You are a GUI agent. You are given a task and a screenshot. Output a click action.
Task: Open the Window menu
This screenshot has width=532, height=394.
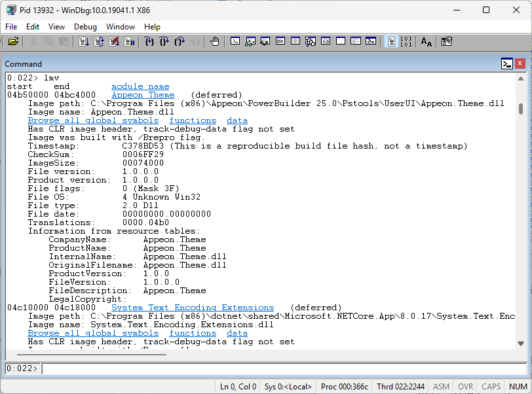(x=121, y=27)
